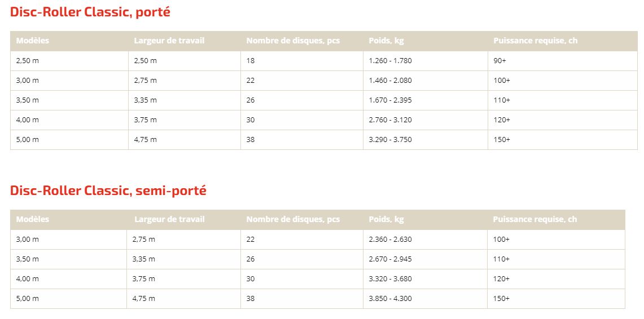
Task: Choose the weight cell 3.320 - 3.680
Action: pos(390,279)
